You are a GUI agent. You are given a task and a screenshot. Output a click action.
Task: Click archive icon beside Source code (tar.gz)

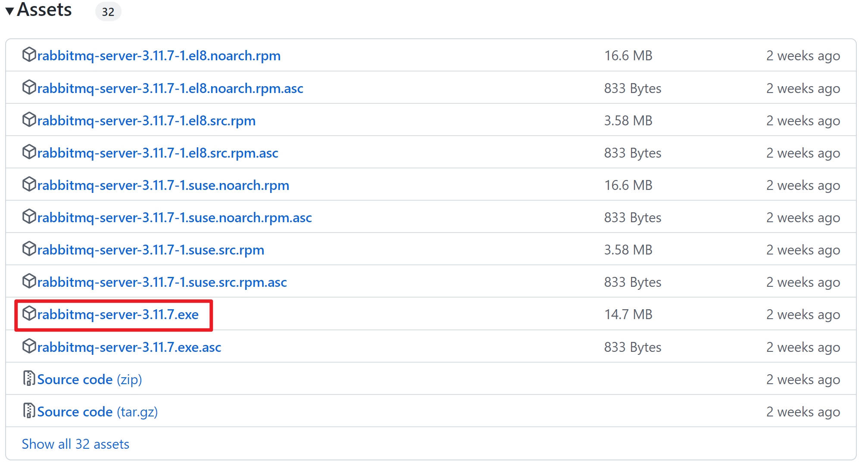coord(29,411)
